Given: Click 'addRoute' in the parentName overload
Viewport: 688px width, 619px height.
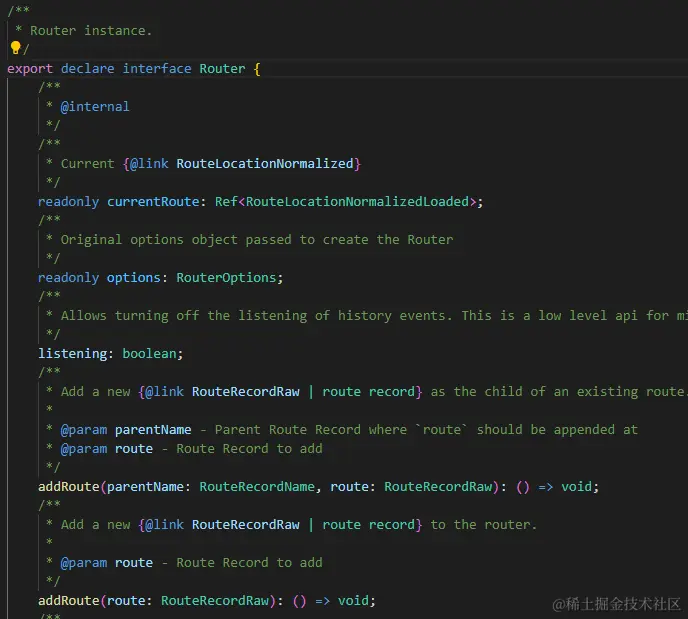Looking at the screenshot, I should tap(68, 487).
